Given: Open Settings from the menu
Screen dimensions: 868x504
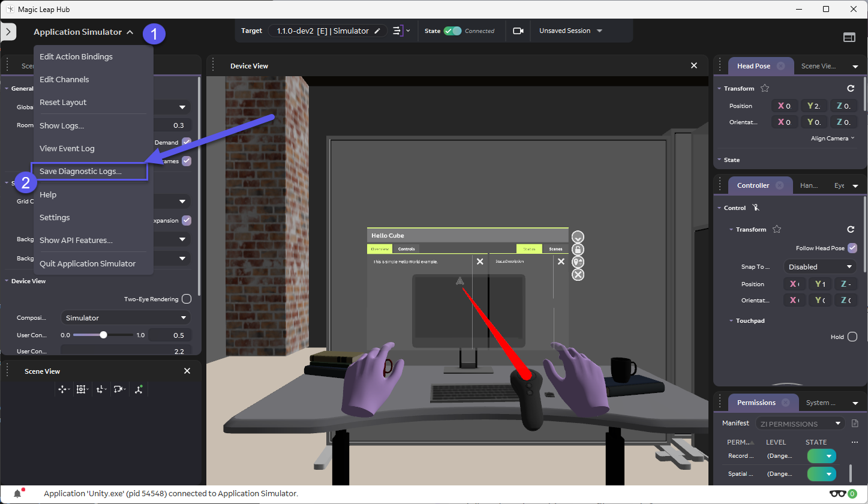Looking at the screenshot, I should point(55,218).
